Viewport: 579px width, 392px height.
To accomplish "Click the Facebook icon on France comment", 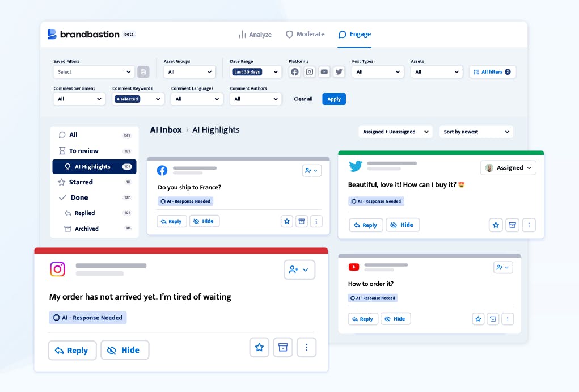I will [x=162, y=170].
